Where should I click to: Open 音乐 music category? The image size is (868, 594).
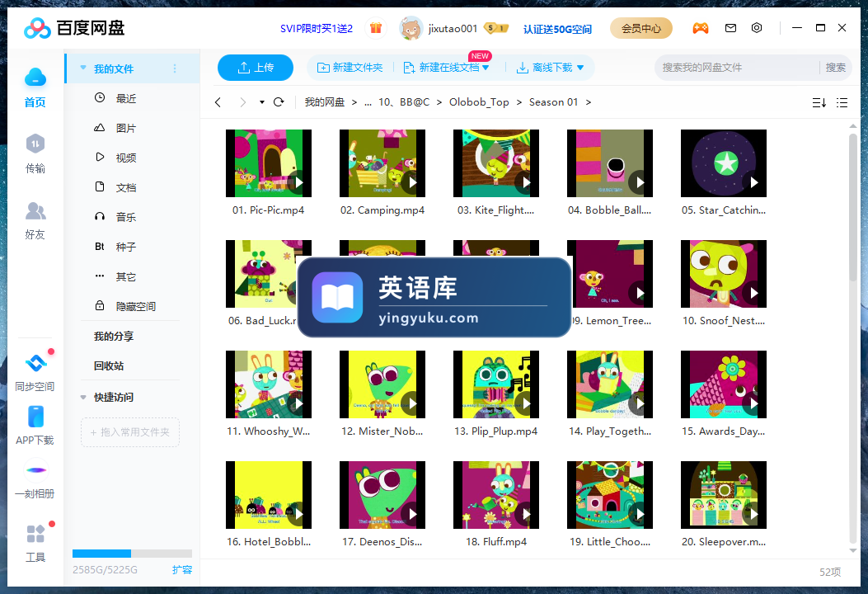click(x=125, y=217)
